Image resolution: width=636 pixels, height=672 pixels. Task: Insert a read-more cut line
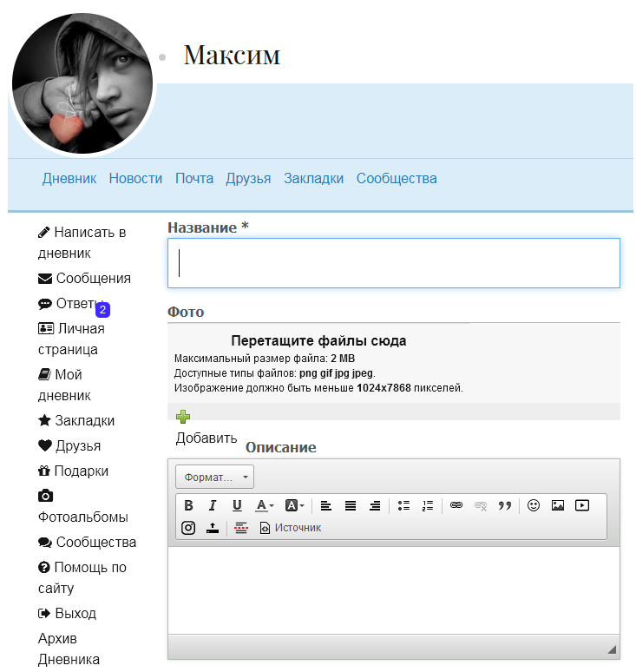[241, 528]
